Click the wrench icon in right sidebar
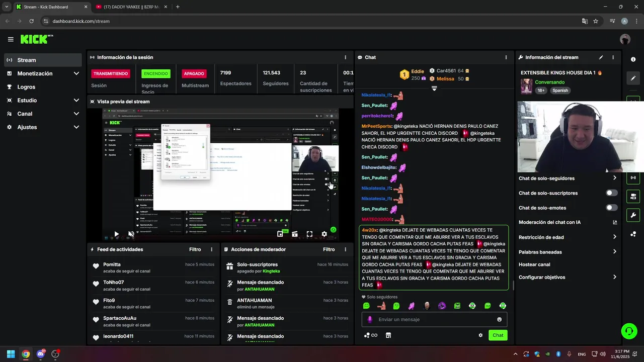Image resolution: width=644 pixels, height=362 pixels. tap(633, 215)
